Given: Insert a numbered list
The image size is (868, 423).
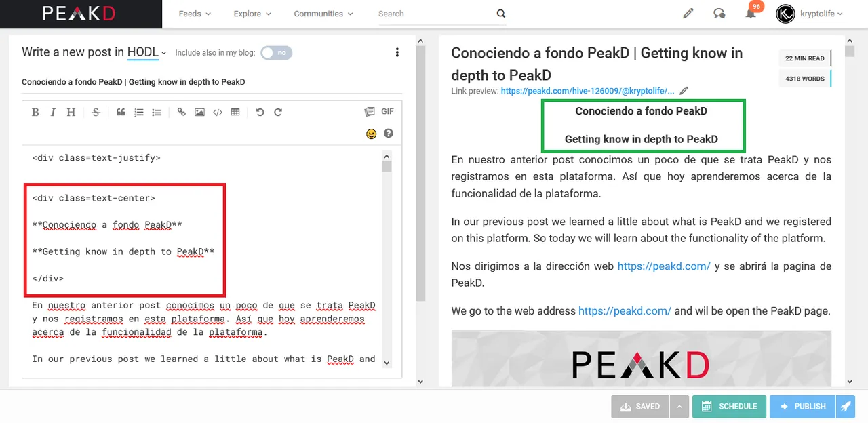Looking at the screenshot, I should point(139,113).
